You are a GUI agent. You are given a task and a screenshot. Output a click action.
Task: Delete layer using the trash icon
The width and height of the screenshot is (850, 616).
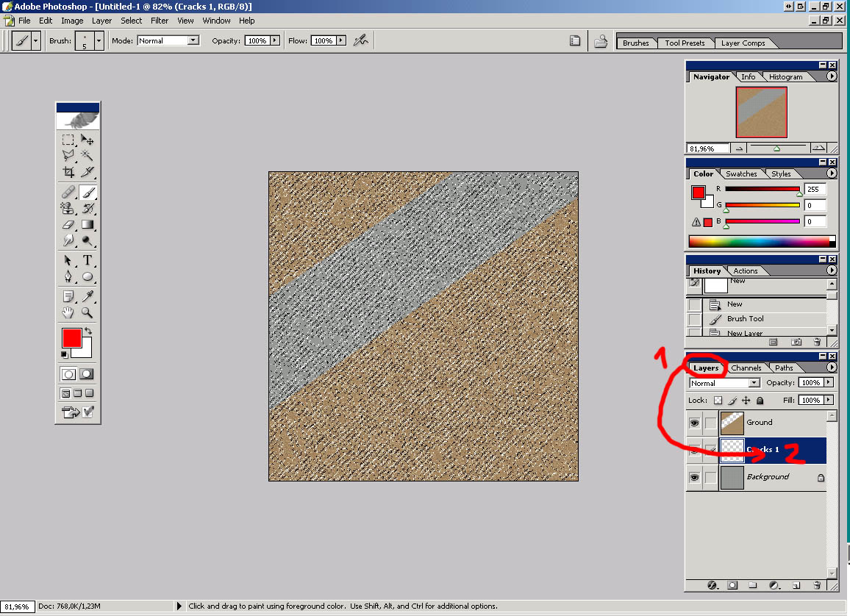(x=817, y=586)
